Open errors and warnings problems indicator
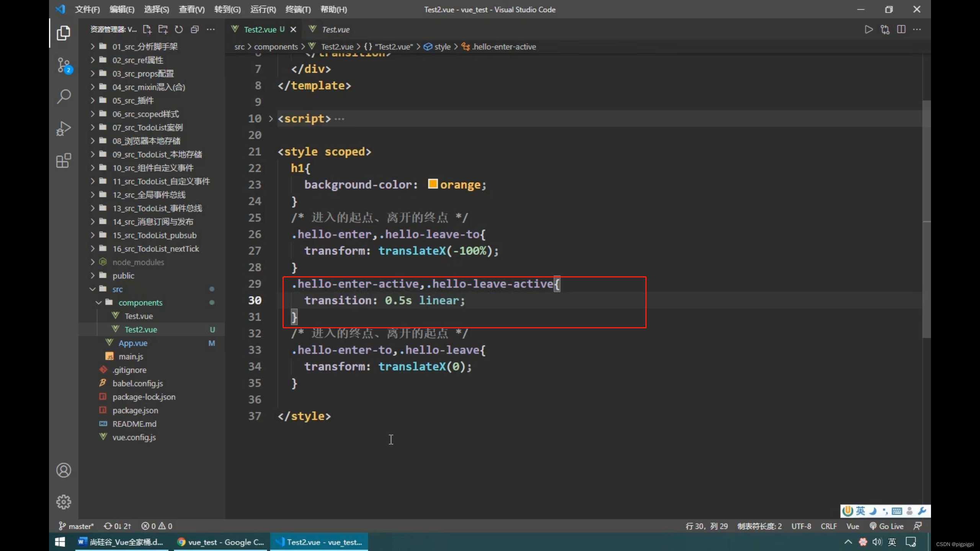Image resolution: width=980 pixels, height=551 pixels. click(x=157, y=526)
